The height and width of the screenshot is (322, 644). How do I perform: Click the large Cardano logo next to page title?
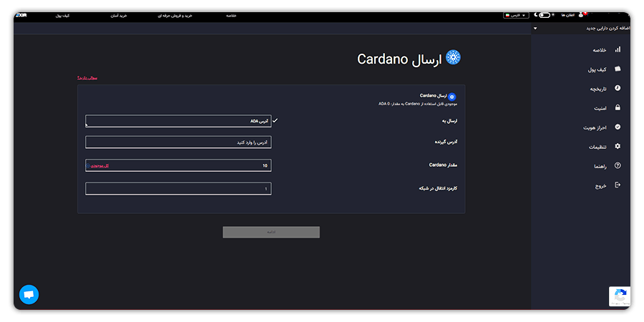pyautogui.click(x=453, y=57)
